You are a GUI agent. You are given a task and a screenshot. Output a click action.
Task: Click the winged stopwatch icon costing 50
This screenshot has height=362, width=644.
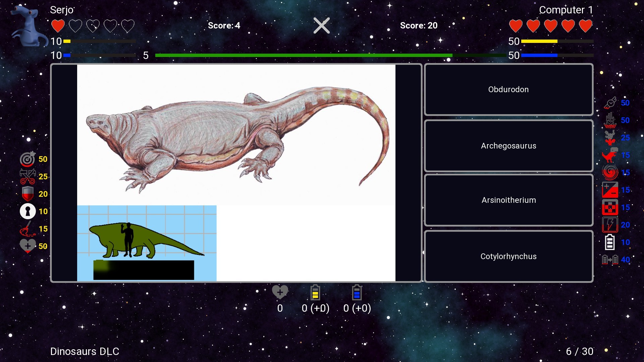(x=610, y=103)
